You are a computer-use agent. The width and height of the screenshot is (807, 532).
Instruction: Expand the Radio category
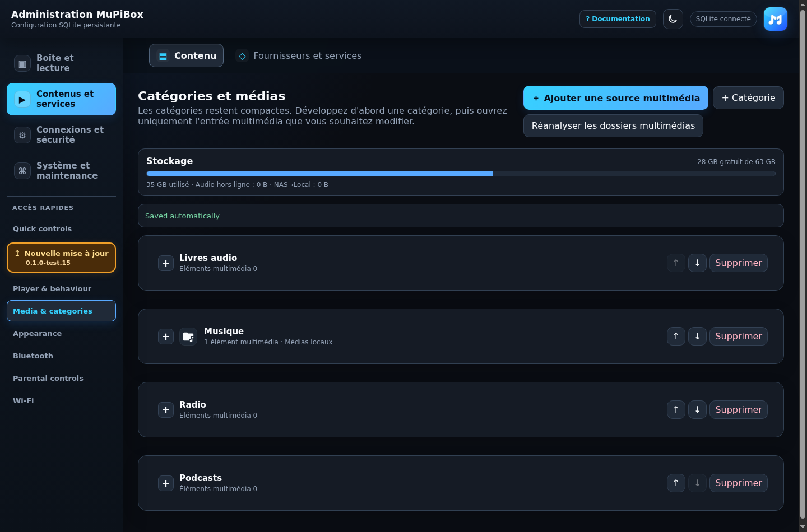pos(166,410)
